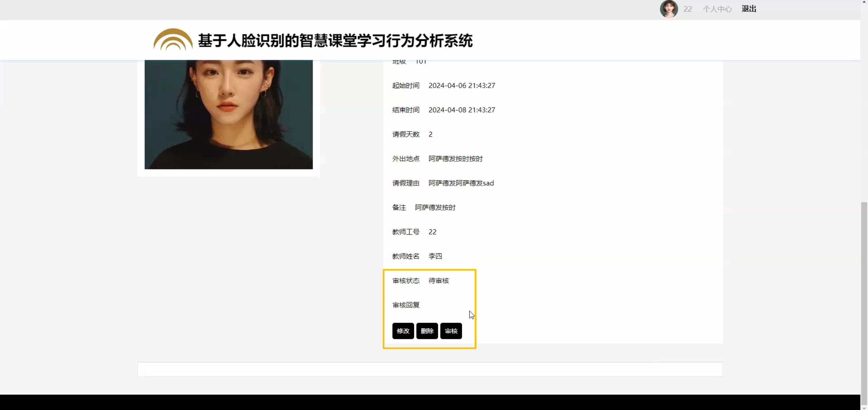Click the 请假理由 leave reason text
The image size is (868, 410).
[x=461, y=183]
